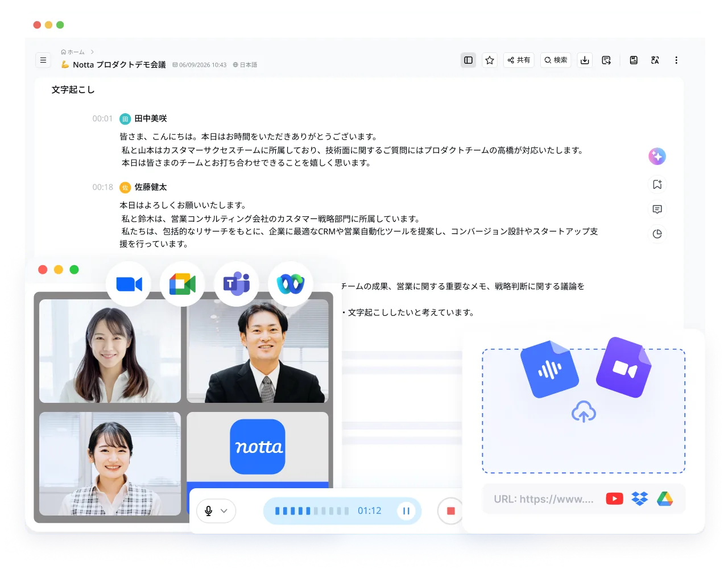The width and height of the screenshot is (728, 569).
Task: Click the 文字起こし heading
Action: tap(73, 89)
